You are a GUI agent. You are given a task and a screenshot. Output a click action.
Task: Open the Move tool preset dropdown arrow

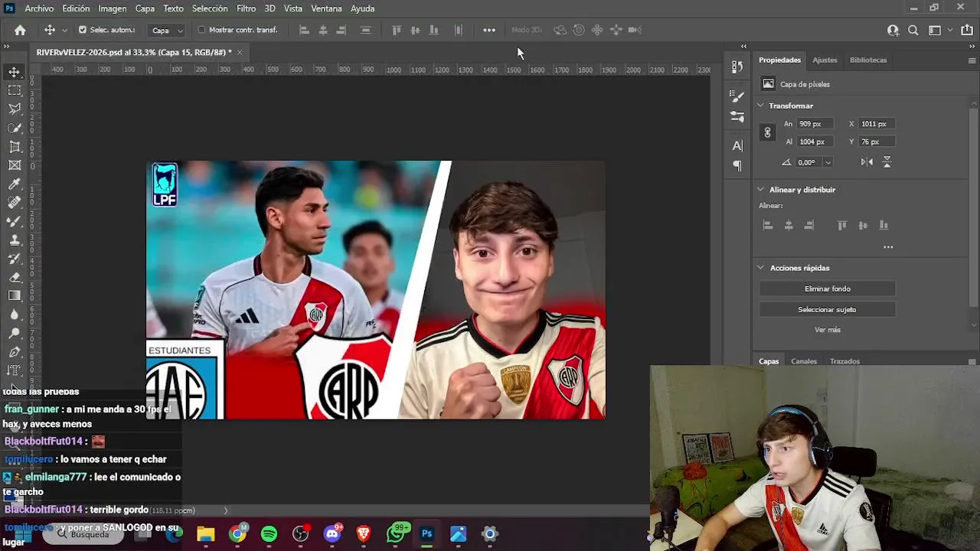[x=64, y=31]
